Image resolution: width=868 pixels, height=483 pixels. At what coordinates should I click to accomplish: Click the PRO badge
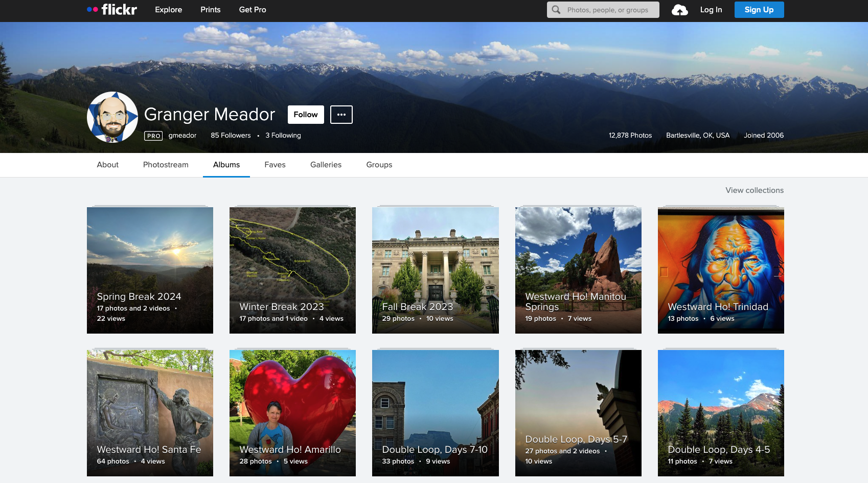click(x=153, y=136)
